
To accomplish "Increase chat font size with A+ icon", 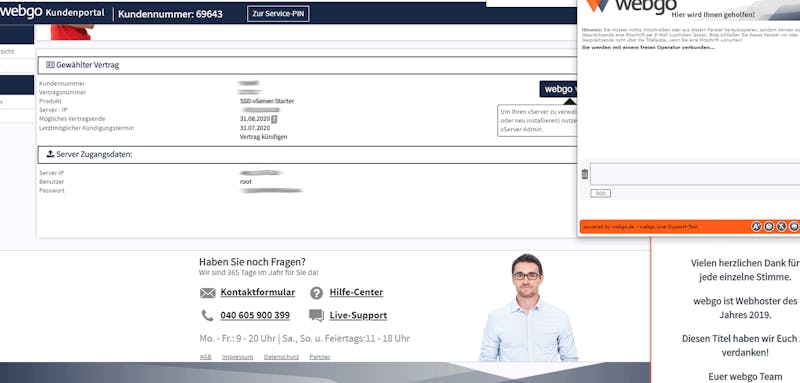I will (756, 226).
